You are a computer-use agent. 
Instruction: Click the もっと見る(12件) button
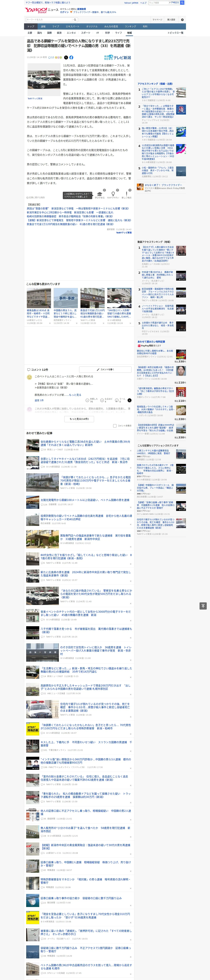click(x=79, y=418)
